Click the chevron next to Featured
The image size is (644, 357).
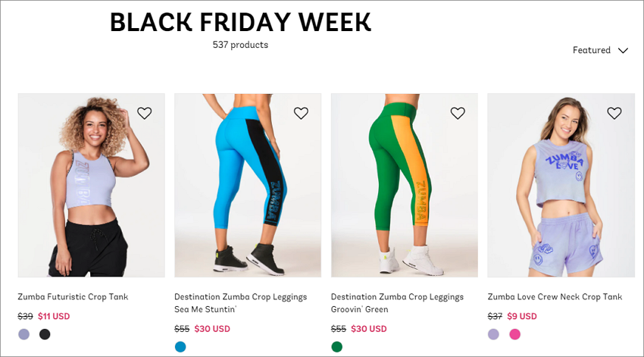(x=623, y=51)
